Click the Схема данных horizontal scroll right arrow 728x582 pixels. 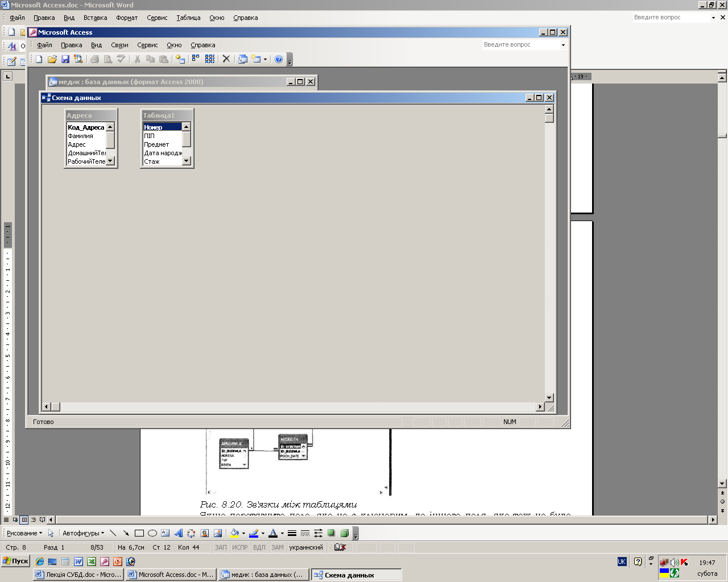pos(540,407)
